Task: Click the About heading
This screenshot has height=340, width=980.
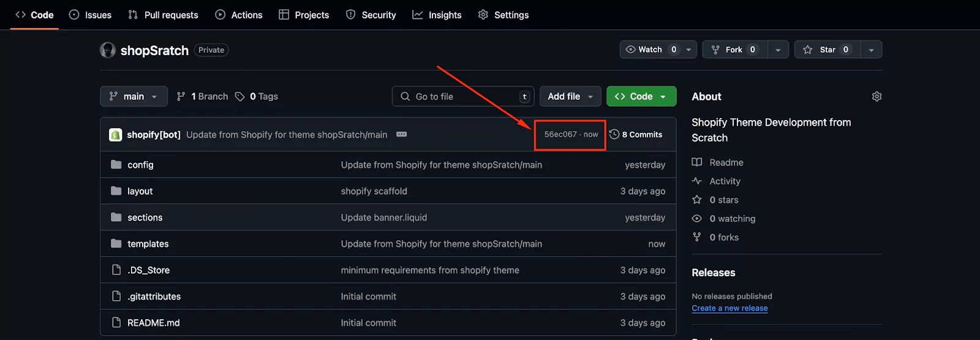Action: click(x=706, y=97)
